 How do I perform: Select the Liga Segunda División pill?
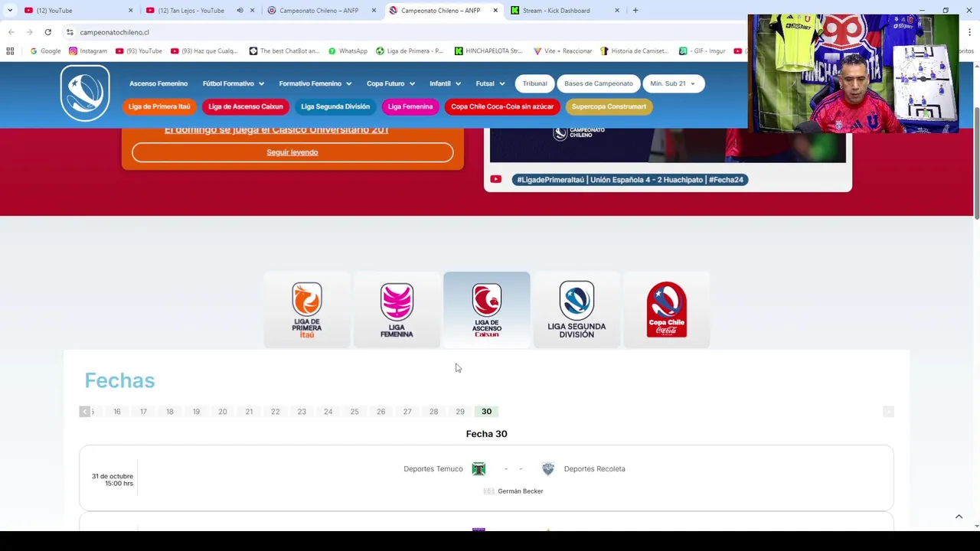(x=335, y=106)
